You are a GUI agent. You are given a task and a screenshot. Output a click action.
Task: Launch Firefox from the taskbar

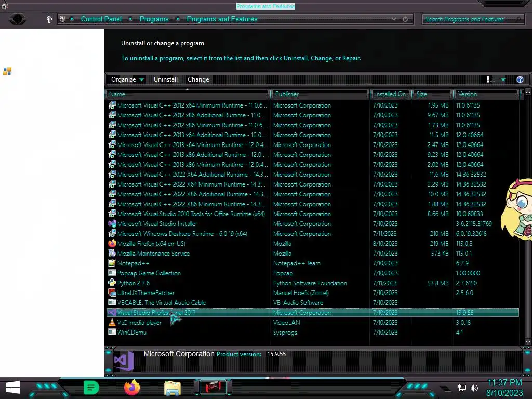click(132, 388)
